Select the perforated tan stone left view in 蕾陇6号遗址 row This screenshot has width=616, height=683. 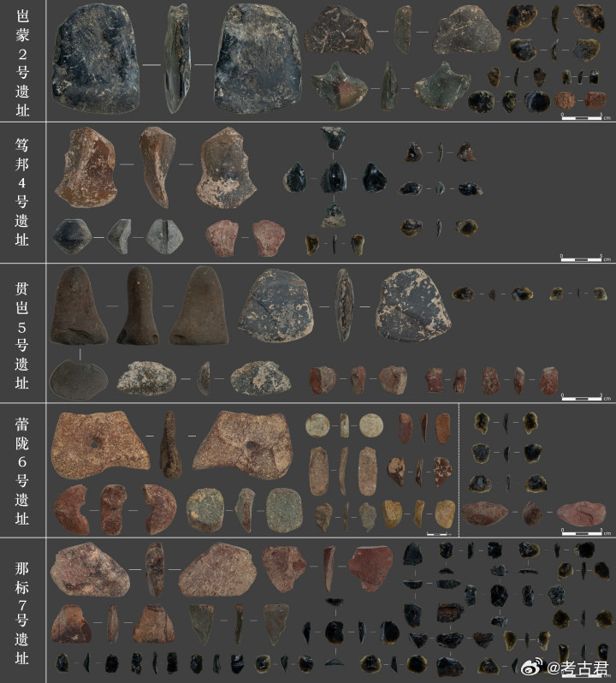tap(100, 445)
